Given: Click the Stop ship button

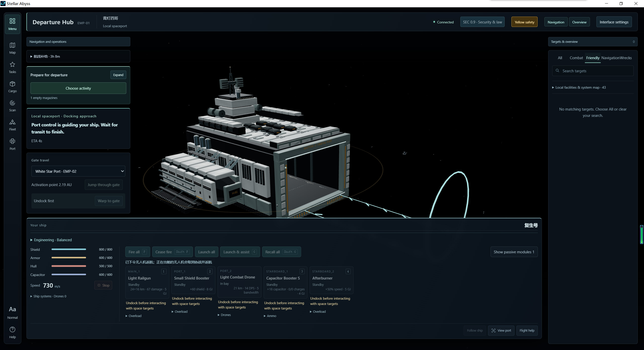Looking at the screenshot, I should tap(103, 285).
